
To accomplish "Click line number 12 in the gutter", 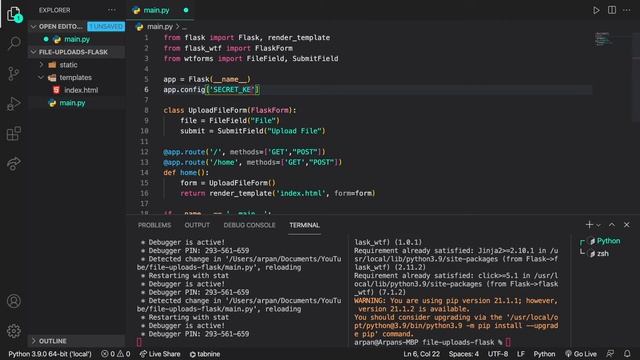I will click(x=144, y=152).
